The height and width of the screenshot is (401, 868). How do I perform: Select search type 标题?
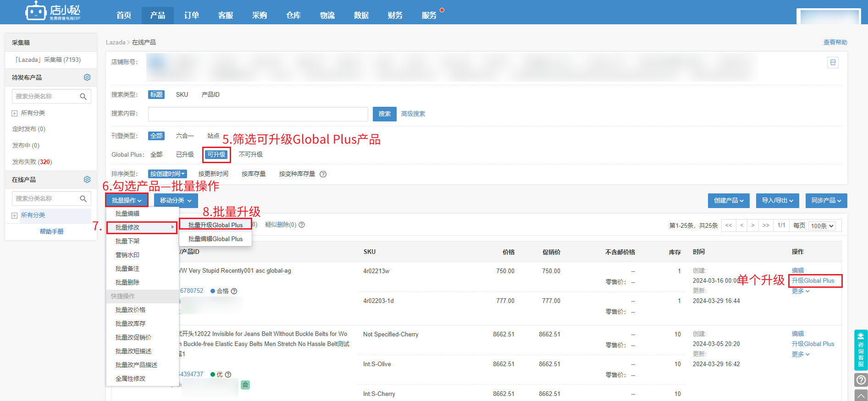pos(156,94)
